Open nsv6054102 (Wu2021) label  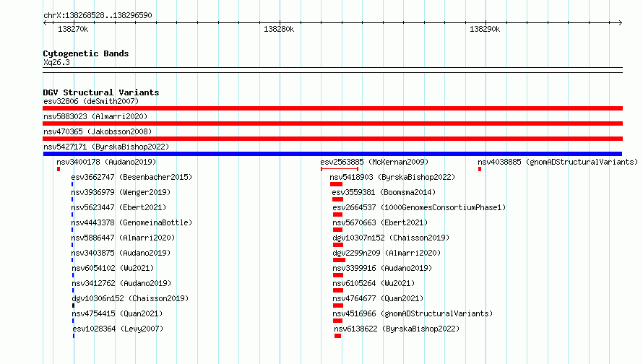pyautogui.click(x=113, y=268)
